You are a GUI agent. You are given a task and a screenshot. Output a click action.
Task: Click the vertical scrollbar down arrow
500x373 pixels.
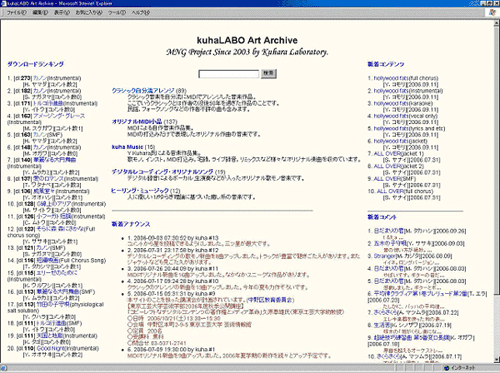496,359
